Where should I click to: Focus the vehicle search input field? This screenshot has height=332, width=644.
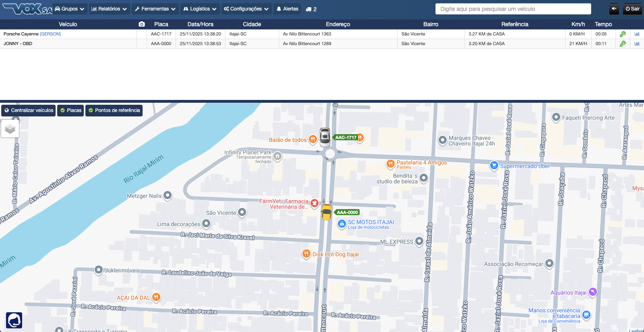coord(513,9)
